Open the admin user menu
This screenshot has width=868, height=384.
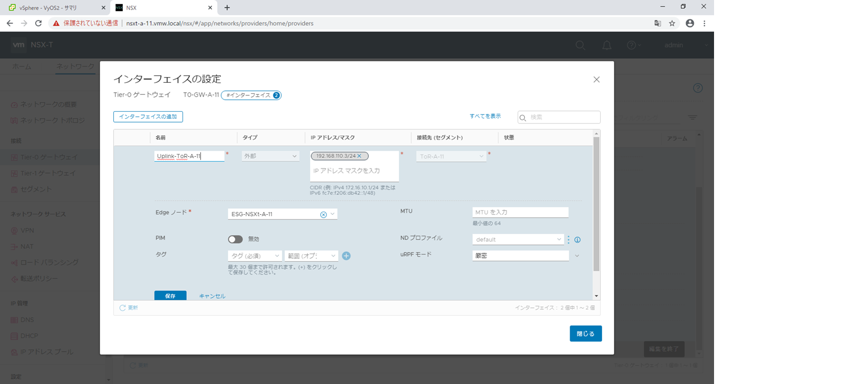tap(686, 45)
